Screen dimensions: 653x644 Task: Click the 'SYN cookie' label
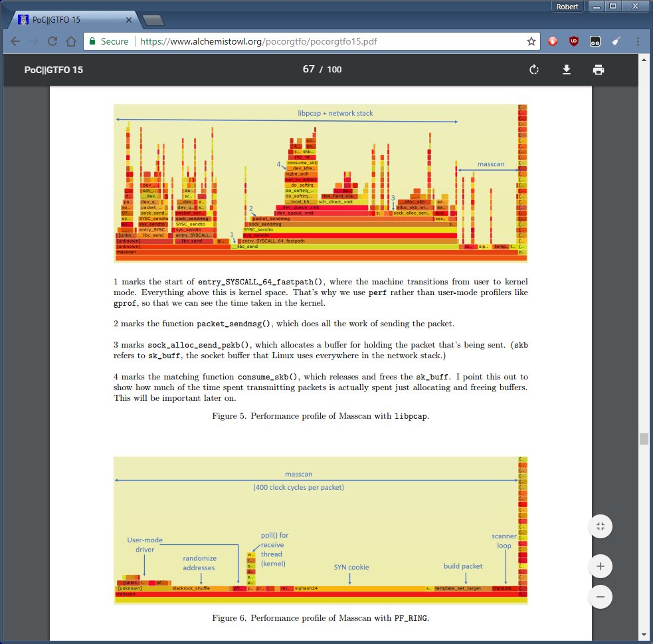coord(351,567)
